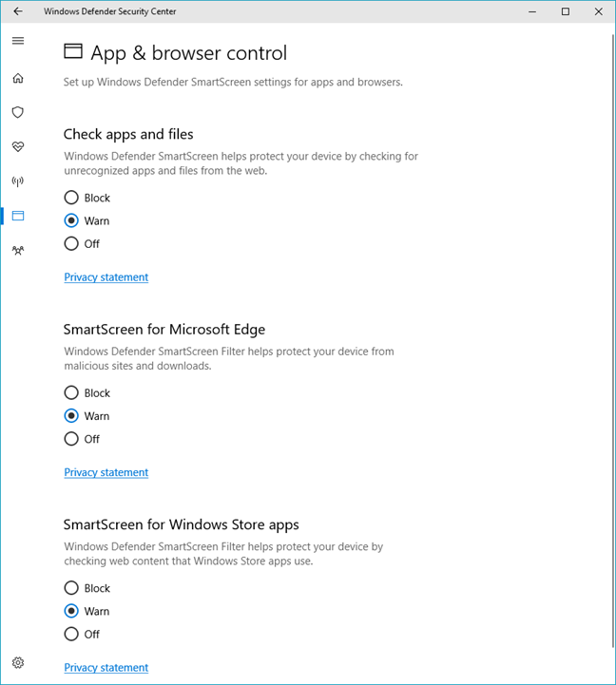This screenshot has height=685, width=616.
Task: Click the 'SmartScreen for Microsoft Edge' heading
Action: (164, 330)
